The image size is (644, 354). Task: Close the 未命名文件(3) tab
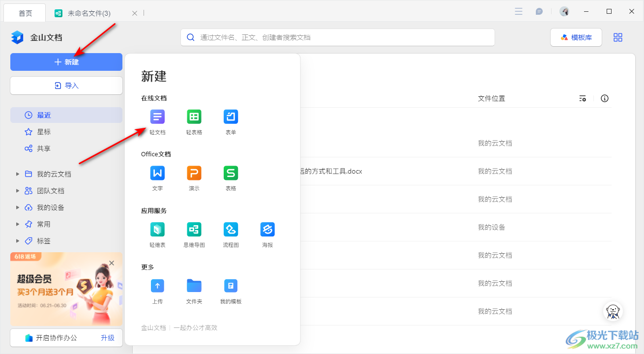click(x=135, y=13)
